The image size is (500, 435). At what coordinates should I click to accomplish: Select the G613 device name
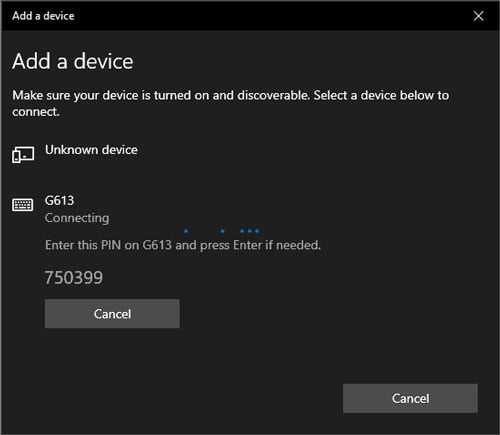(x=59, y=201)
